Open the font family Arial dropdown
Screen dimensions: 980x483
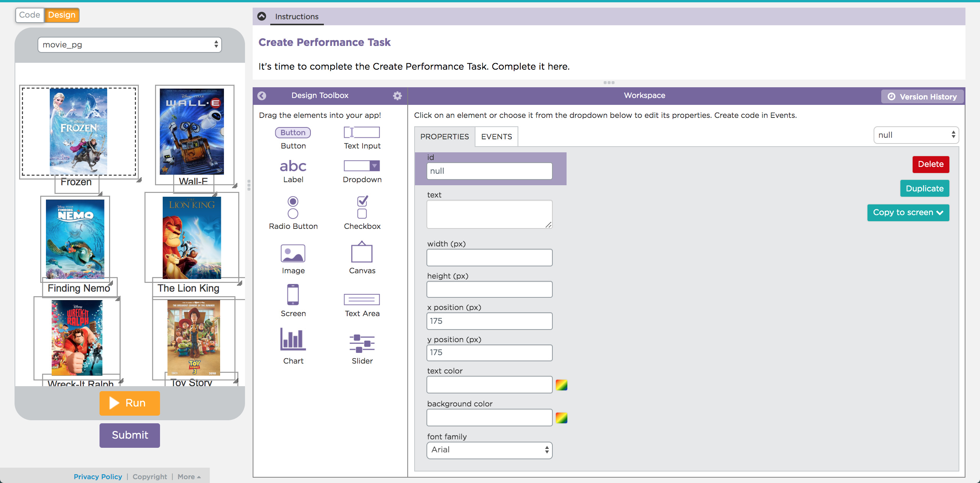tap(489, 450)
